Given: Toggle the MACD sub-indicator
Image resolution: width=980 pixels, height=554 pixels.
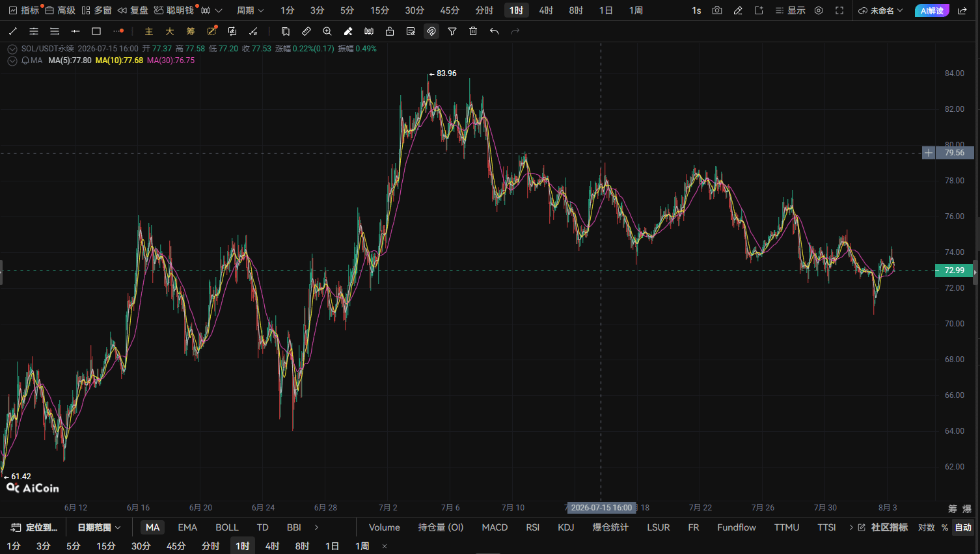Looking at the screenshot, I should (495, 527).
